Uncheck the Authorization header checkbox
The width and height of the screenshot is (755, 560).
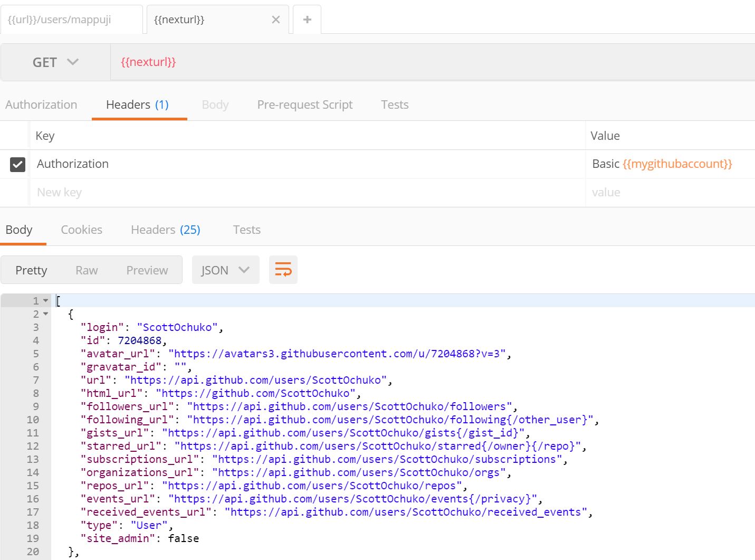click(x=17, y=164)
